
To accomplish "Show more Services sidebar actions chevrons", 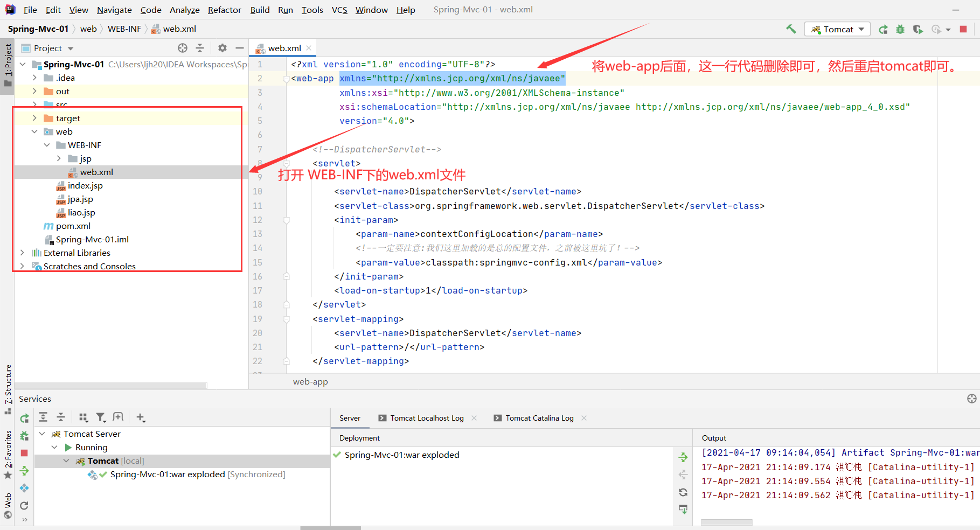I will click(24, 520).
